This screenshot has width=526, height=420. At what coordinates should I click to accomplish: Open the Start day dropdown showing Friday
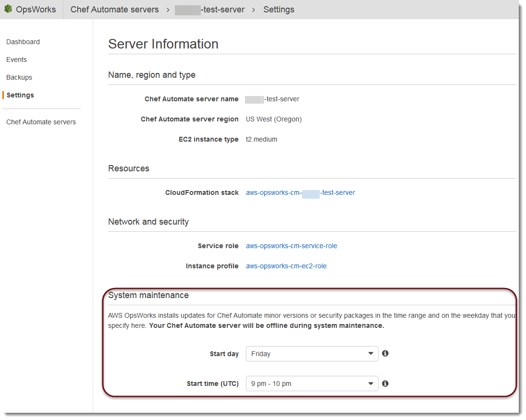(x=312, y=354)
